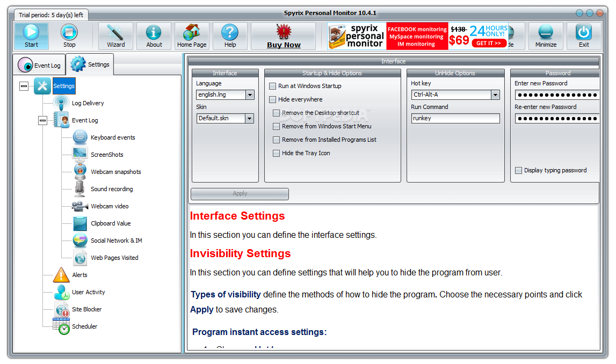The width and height of the screenshot is (616, 364).
Task: Click the Settings wrench root icon
Action: [42, 86]
